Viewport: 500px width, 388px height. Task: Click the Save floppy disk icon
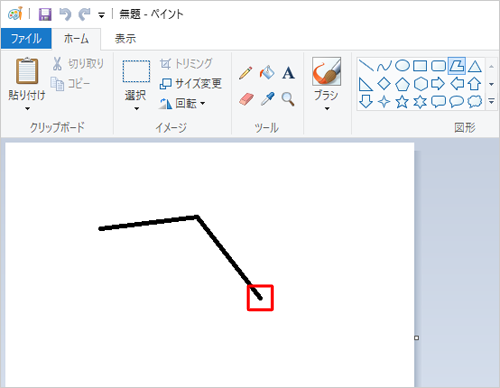pos(45,14)
